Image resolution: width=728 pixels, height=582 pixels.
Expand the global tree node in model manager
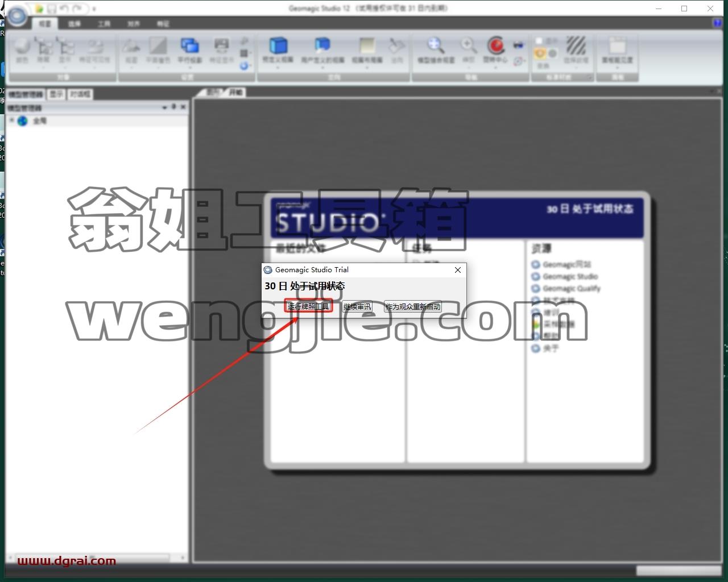[x=11, y=120]
